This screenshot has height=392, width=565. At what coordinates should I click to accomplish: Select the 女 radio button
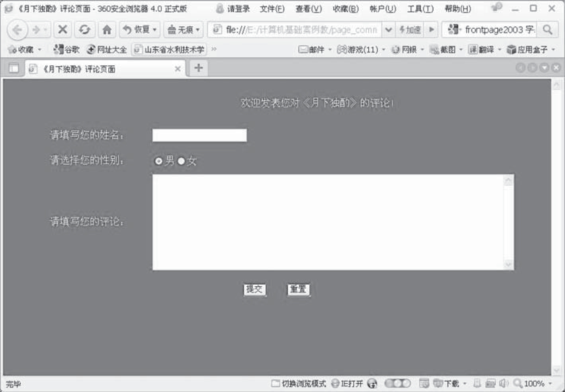[181, 161]
